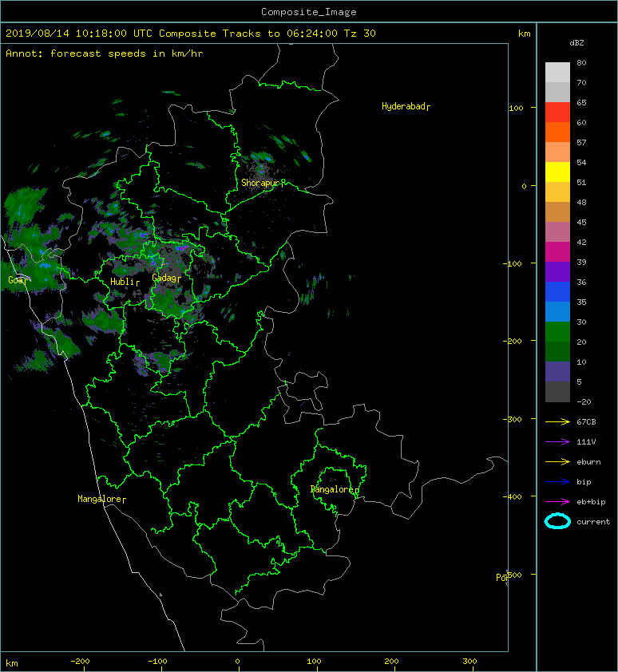Image resolution: width=618 pixels, height=672 pixels.
Task: Select the purple 39–36 dBZ swatch
Action: click(557, 271)
